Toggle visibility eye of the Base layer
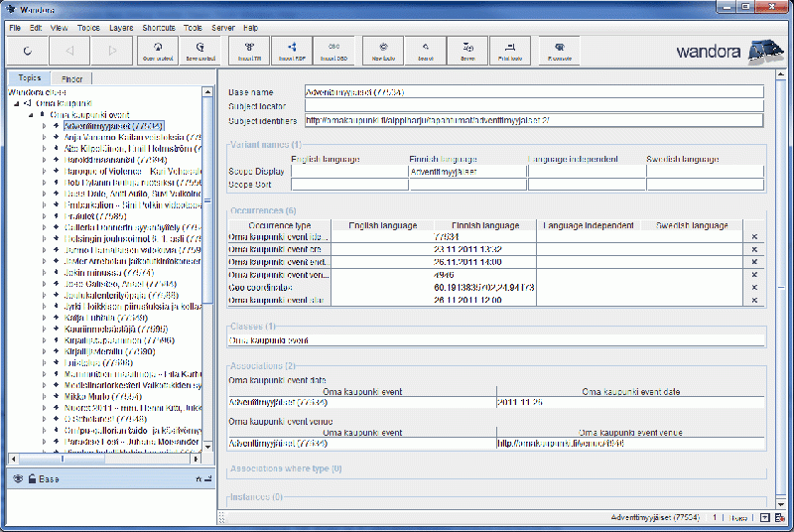 click(18, 479)
